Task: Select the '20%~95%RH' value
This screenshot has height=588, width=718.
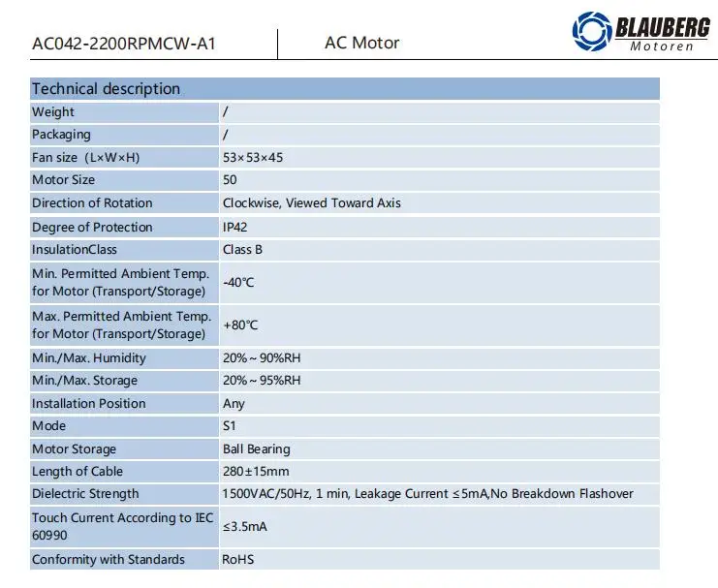Action: click(x=262, y=381)
